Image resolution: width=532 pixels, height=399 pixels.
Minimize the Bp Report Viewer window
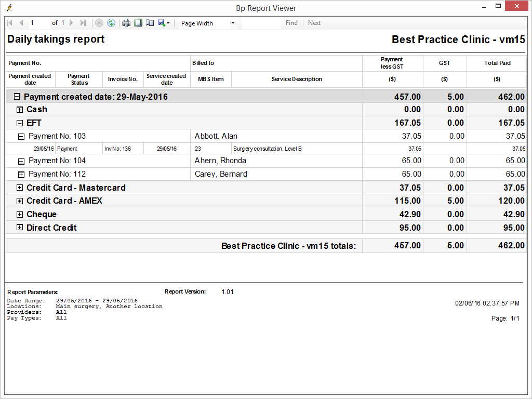click(484, 6)
